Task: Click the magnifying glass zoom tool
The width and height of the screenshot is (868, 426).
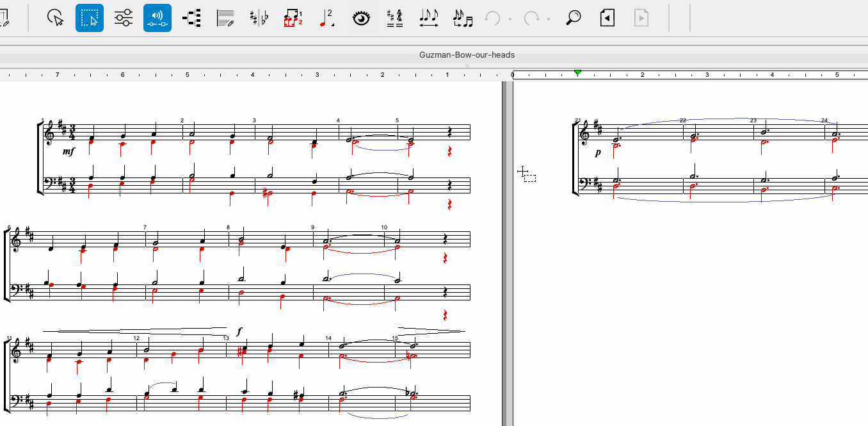Action: (574, 18)
